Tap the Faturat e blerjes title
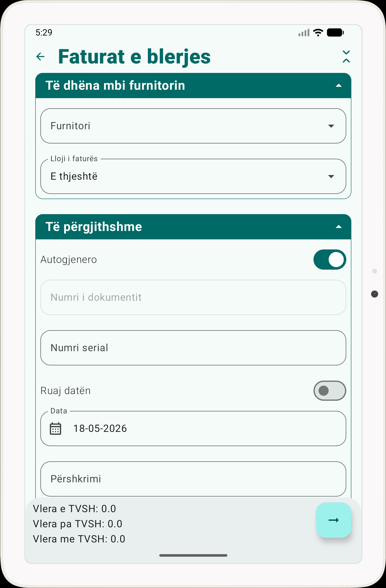 134,57
